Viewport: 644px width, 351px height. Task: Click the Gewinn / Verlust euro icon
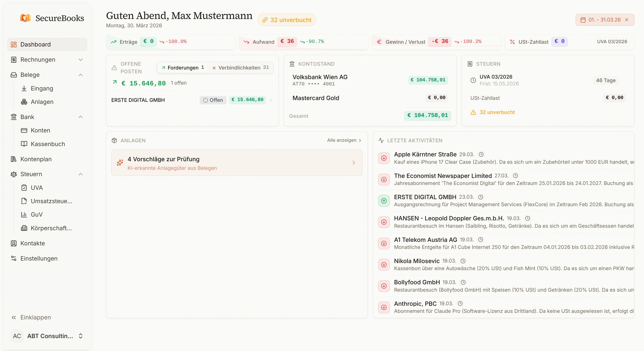coord(379,42)
